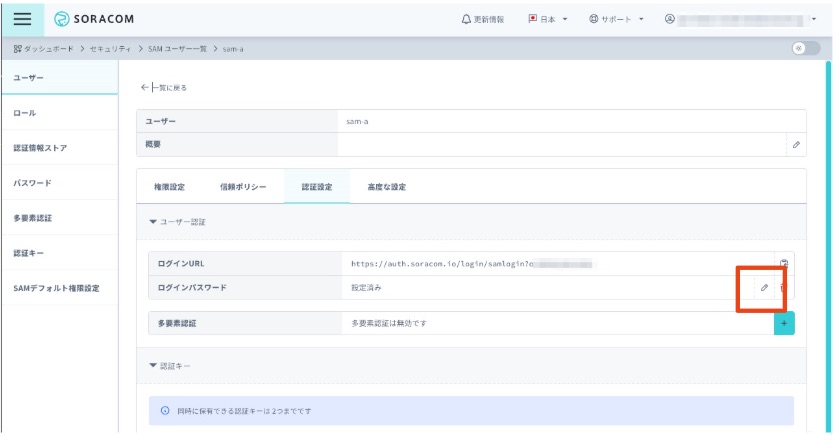Edit the 概要 description with pencil icon
The height and width of the screenshot is (435, 833).
pos(796,145)
